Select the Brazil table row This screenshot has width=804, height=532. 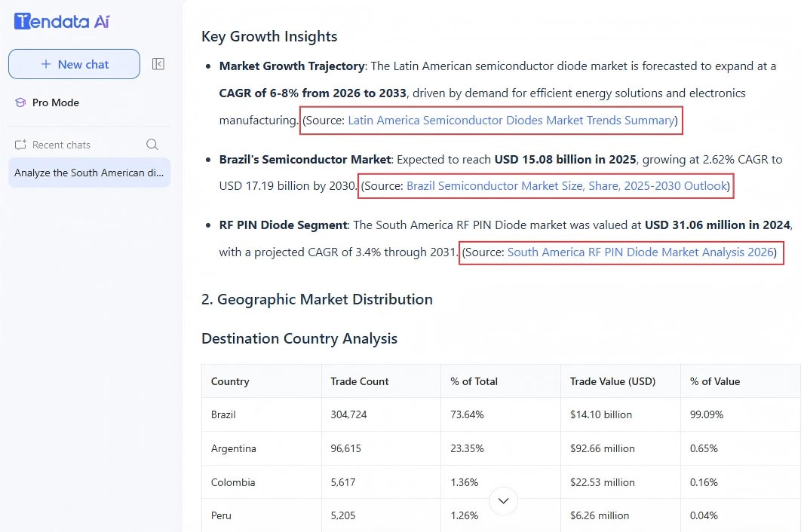[x=501, y=414]
